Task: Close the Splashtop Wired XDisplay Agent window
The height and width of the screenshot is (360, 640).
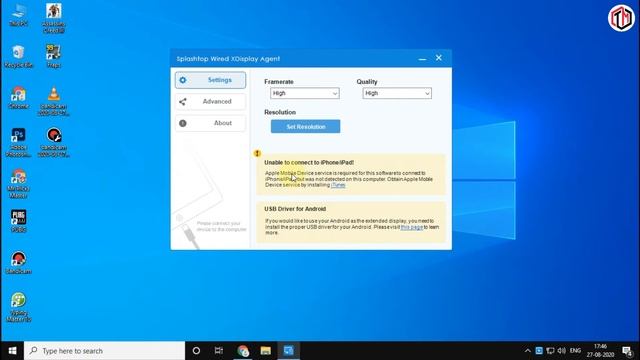Action: (439, 58)
